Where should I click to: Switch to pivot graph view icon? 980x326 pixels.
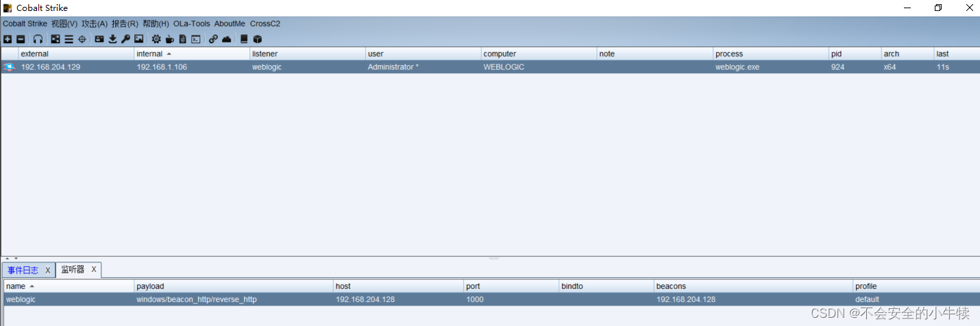point(56,39)
